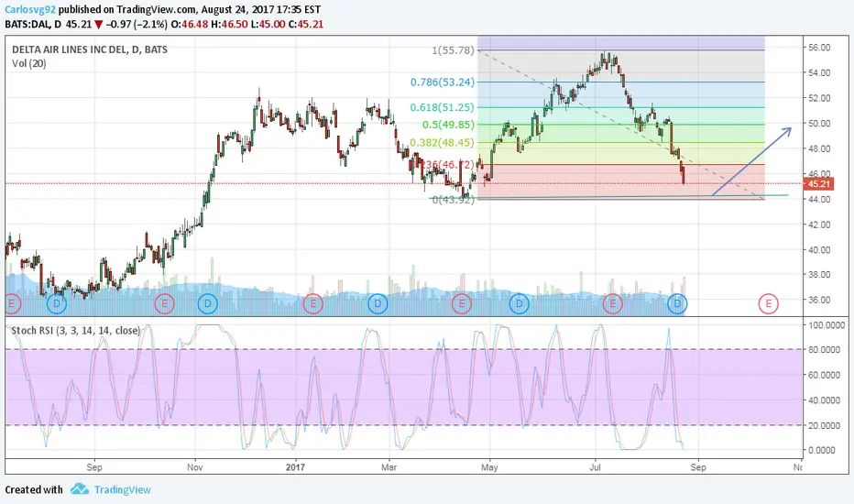The height and width of the screenshot is (504, 854).
Task: Click the Jul label on time axis
Action: click(x=595, y=467)
